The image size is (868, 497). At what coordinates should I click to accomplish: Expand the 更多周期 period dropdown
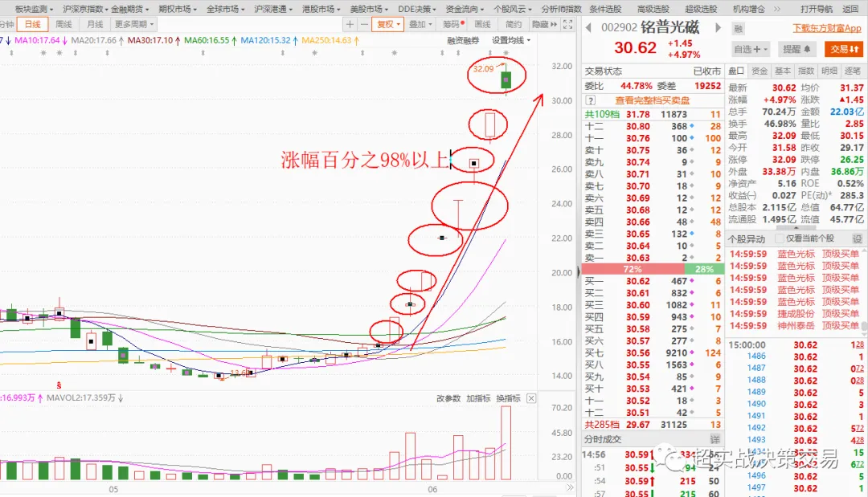point(132,24)
